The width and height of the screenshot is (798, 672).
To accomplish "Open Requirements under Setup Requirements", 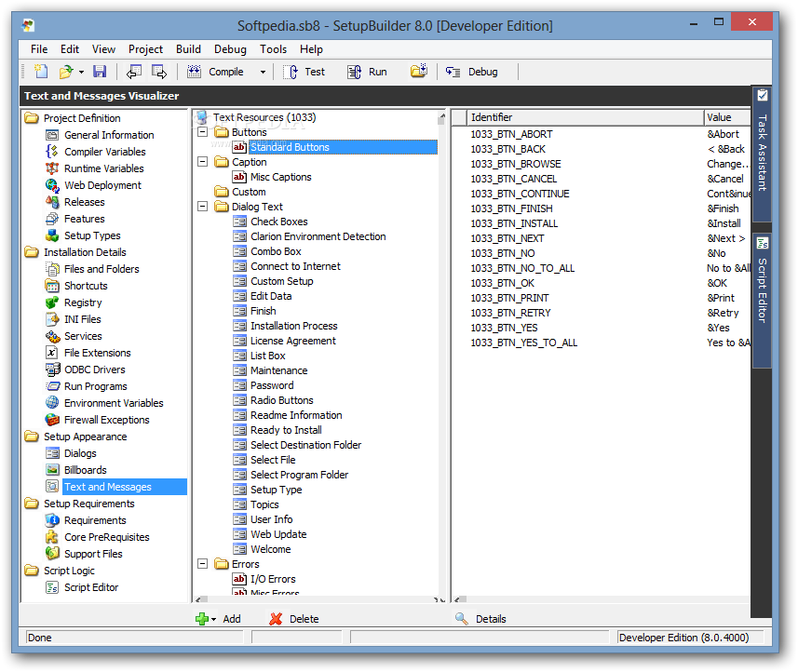I will click(x=95, y=520).
